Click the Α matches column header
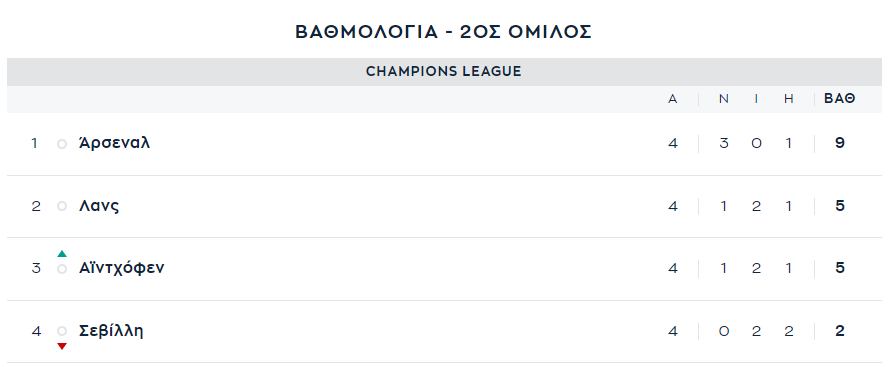 673,99
